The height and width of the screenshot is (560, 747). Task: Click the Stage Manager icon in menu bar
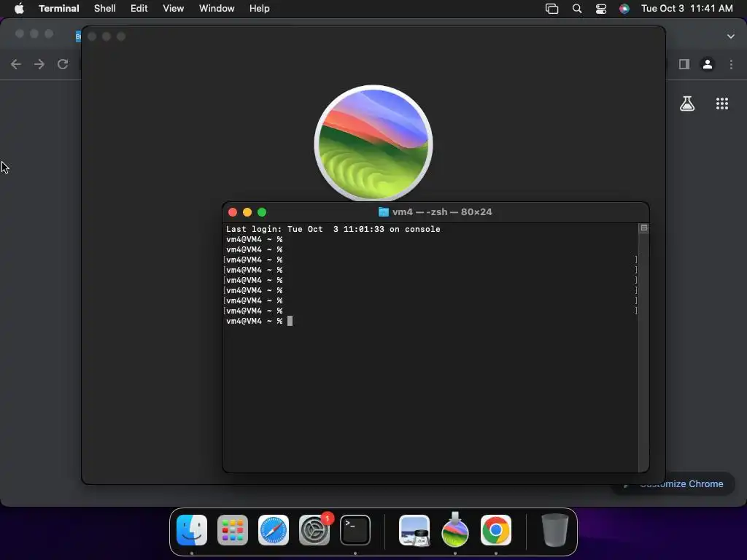(x=551, y=9)
